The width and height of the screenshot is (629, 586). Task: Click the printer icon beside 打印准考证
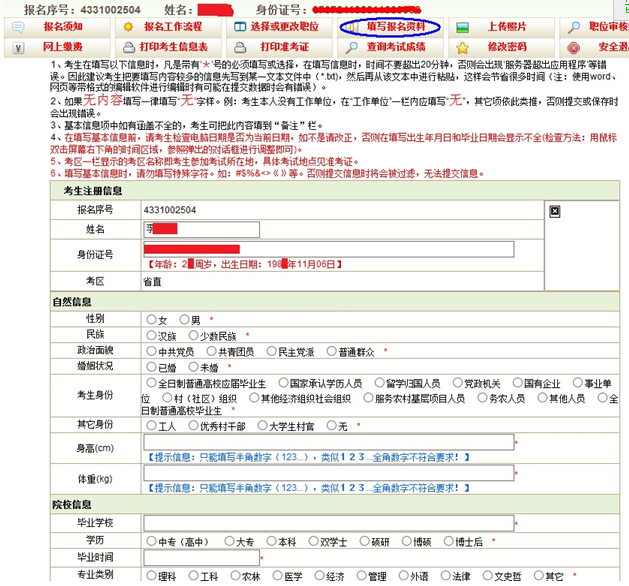pos(240,48)
